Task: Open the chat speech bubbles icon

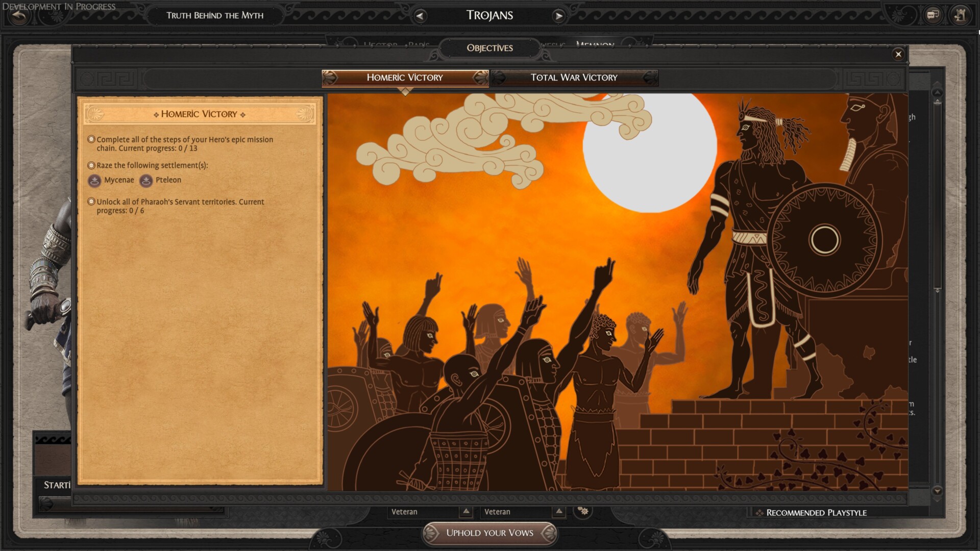Action: click(933, 15)
